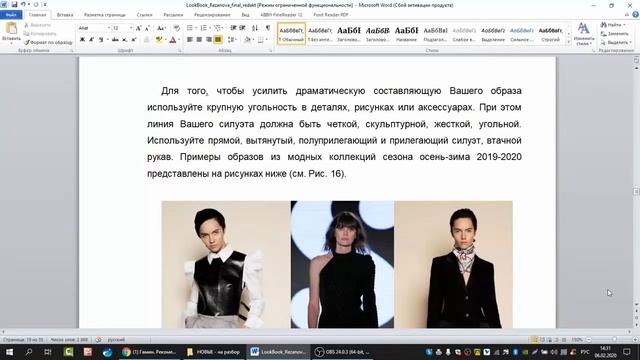This screenshot has width=640, height=360.
Task: Click the Выделить (Select) button
Action: pyautogui.click(x=616, y=42)
